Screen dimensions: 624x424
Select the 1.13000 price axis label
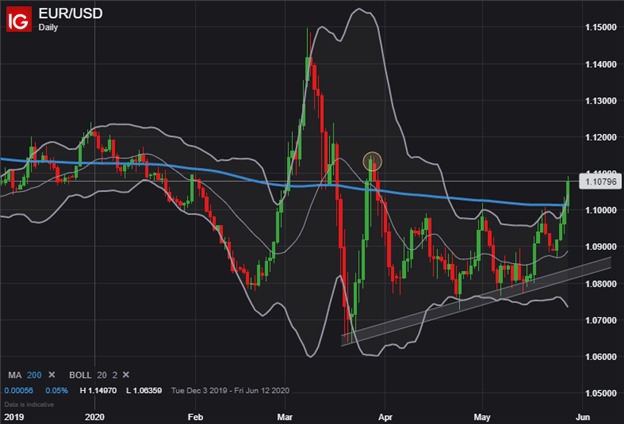point(601,101)
